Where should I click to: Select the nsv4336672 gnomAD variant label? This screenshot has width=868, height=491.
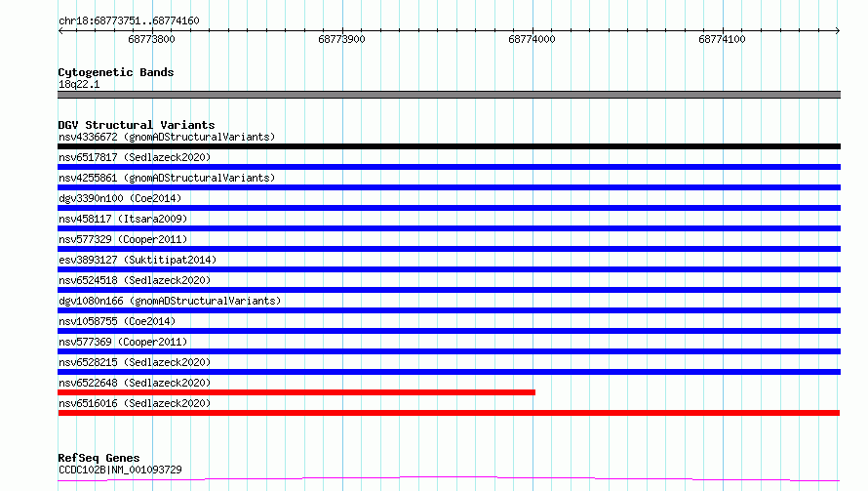pos(167,137)
